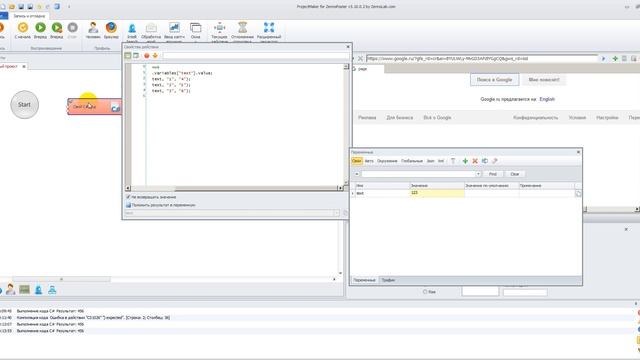
Task: Click the X stop-loading icon left of address bar
Action: tap(360, 59)
